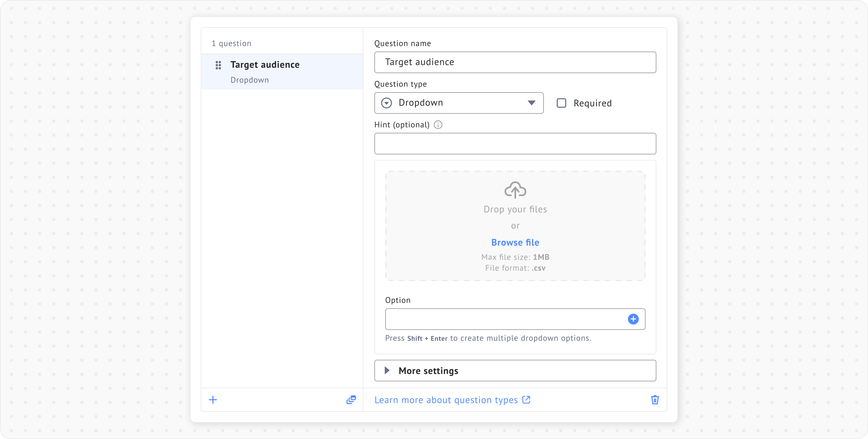Click the plus icon to add question
Screen dimensions: 868x439
(213, 400)
